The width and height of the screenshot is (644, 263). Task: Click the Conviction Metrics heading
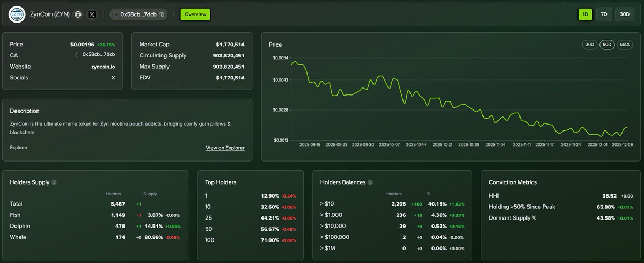point(513,182)
